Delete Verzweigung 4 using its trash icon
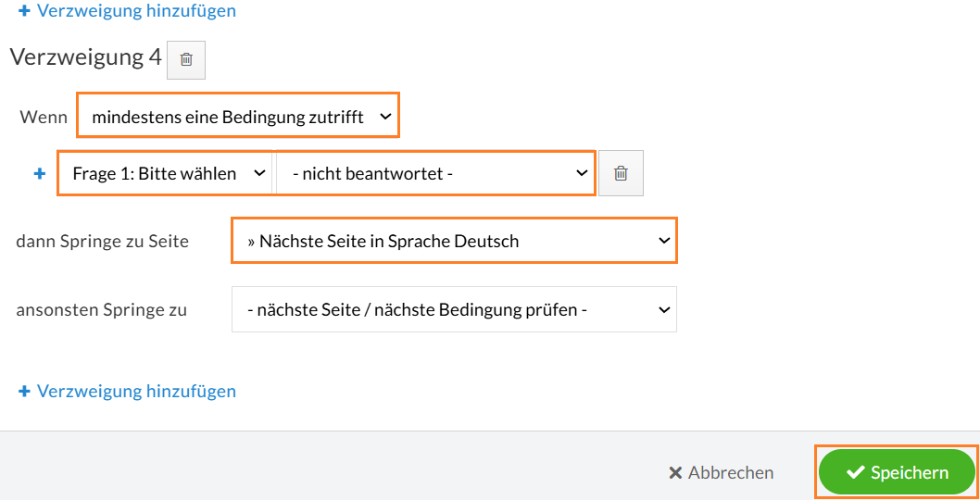Image resolution: width=980 pixels, height=500 pixels. (x=186, y=59)
